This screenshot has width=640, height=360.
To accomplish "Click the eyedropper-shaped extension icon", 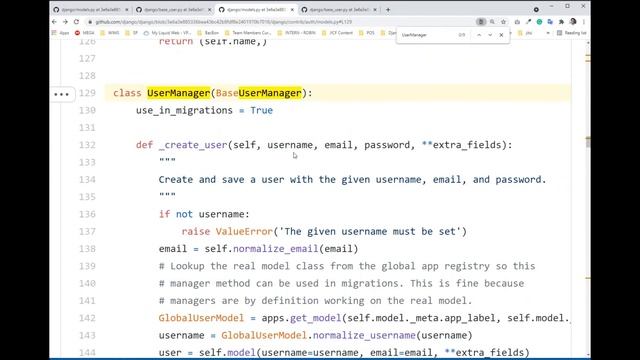I will pyautogui.click(x=528, y=22).
